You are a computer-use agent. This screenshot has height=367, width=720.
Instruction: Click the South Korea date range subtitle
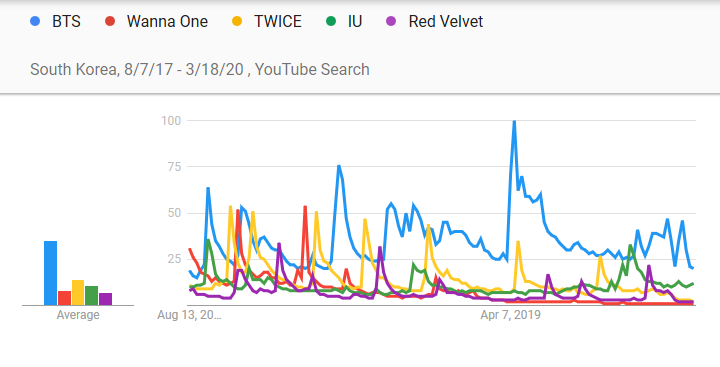pyautogui.click(x=200, y=69)
